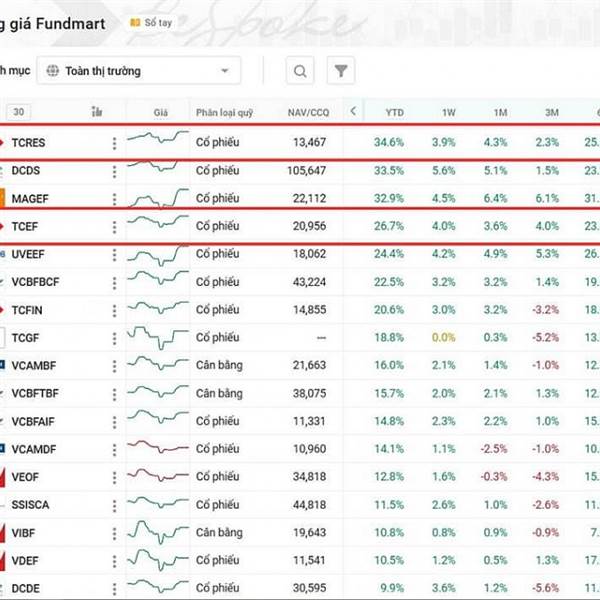Click the bar chart column icon
This screenshot has height=600, width=600.
[x=97, y=112]
